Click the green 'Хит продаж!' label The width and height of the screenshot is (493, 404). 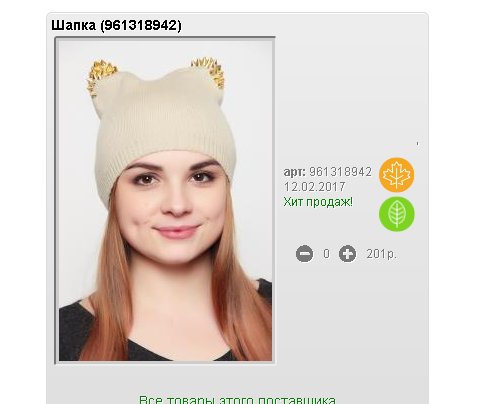tap(318, 202)
